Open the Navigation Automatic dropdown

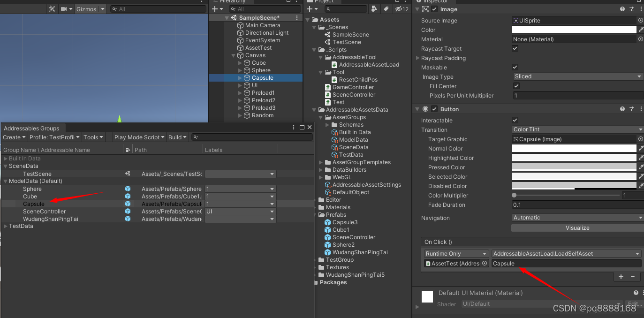pyautogui.click(x=578, y=218)
